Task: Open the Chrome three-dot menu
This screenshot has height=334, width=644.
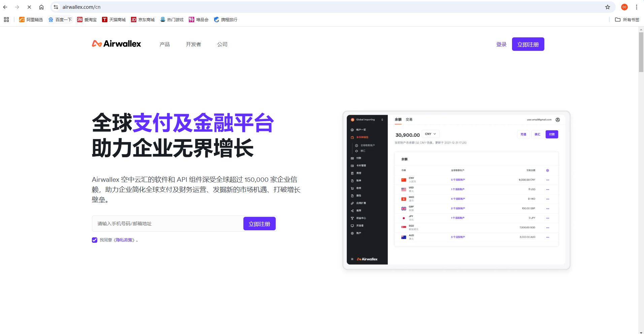Action: coord(637,7)
